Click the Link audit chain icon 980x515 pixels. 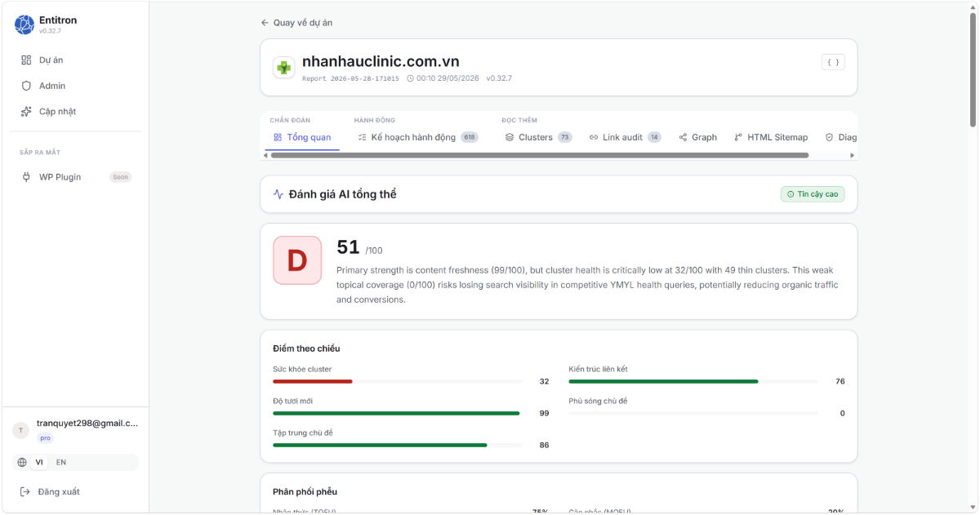point(594,137)
